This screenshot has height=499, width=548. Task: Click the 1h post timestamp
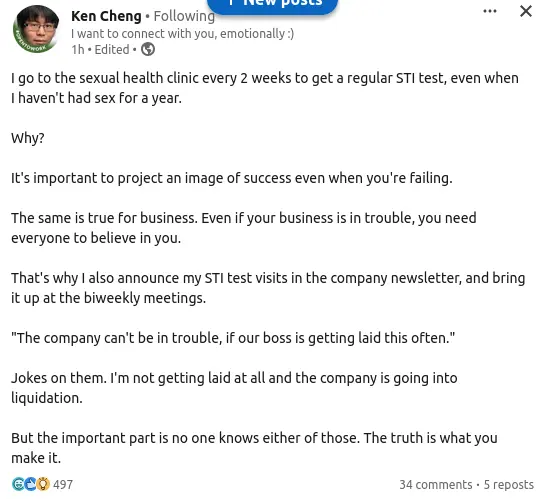[x=78, y=50]
